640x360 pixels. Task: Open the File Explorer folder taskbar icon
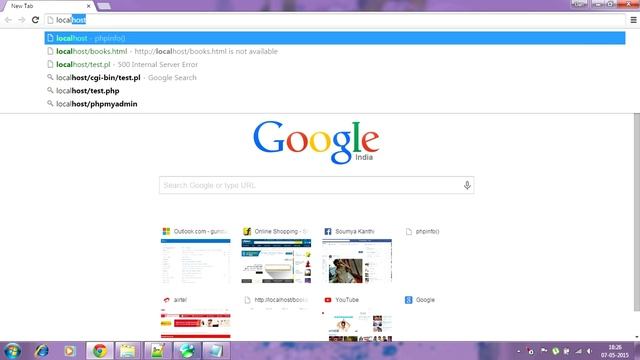click(128, 351)
